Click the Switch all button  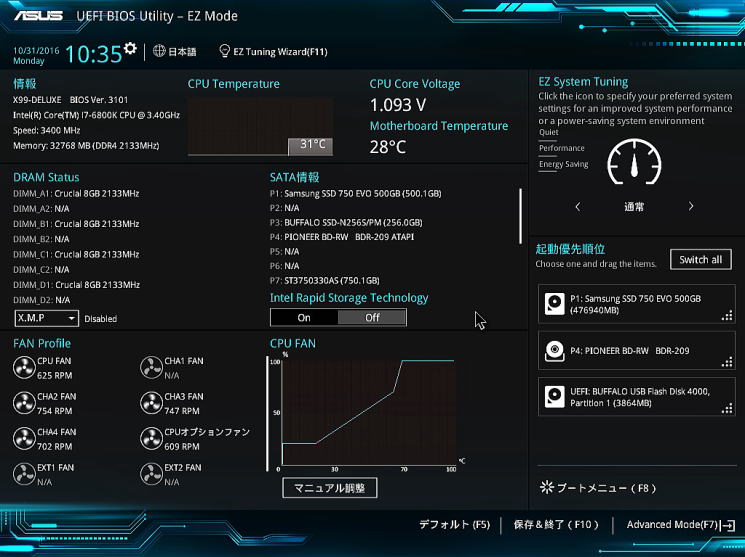701,259
